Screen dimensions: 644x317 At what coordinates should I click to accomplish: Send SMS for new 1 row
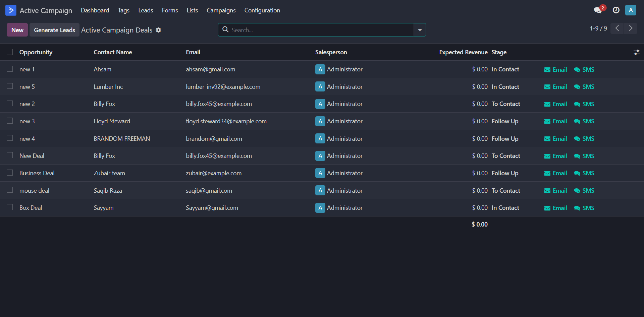[584, 70]
